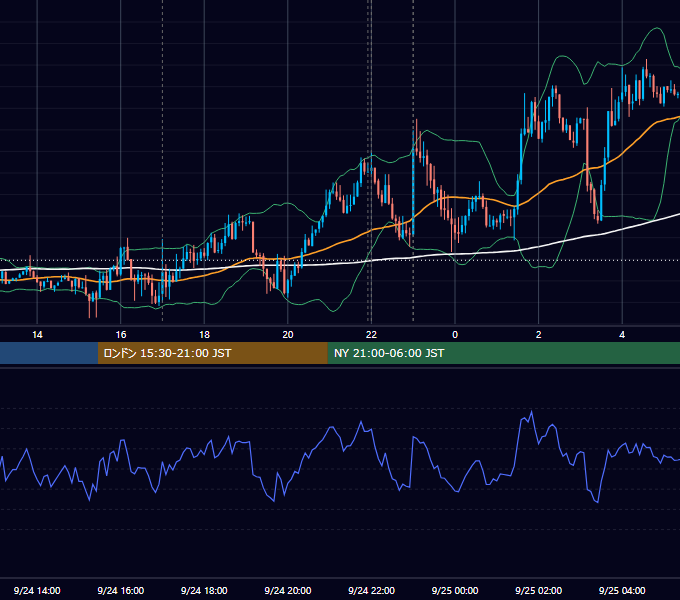This screenshot has height=600, width=680.
Task: Click the 9/25 00:00 date label
Action: click(455, 590)
